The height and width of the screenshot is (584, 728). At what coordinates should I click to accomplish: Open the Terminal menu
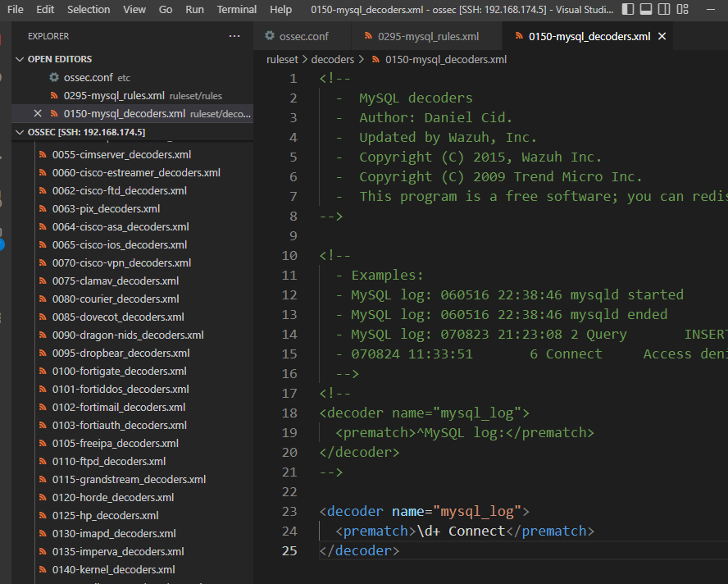(x=237, y=9)
